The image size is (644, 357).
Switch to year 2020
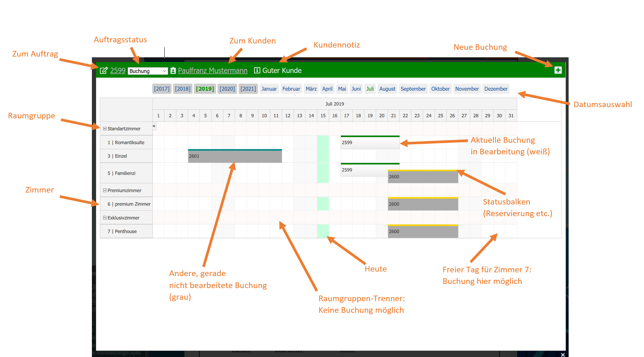227,89
